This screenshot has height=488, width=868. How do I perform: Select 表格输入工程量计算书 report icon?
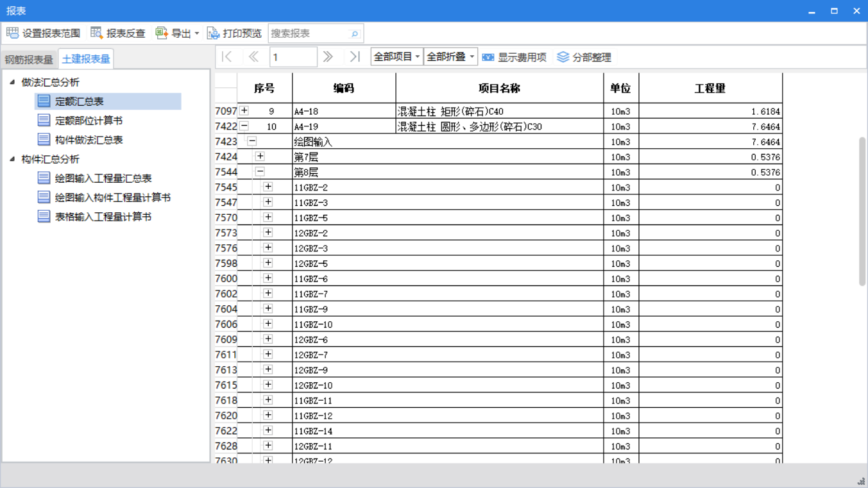(44, 216)
